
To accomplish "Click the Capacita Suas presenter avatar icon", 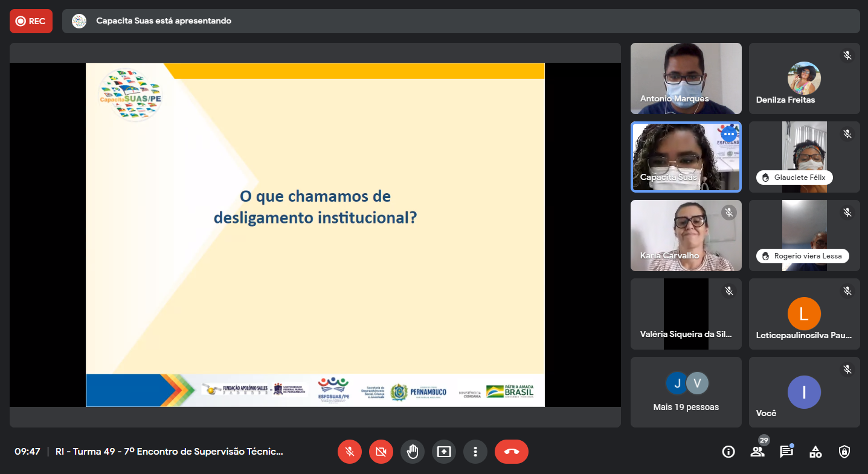I will pyautogui.click(x=79, y=21).
